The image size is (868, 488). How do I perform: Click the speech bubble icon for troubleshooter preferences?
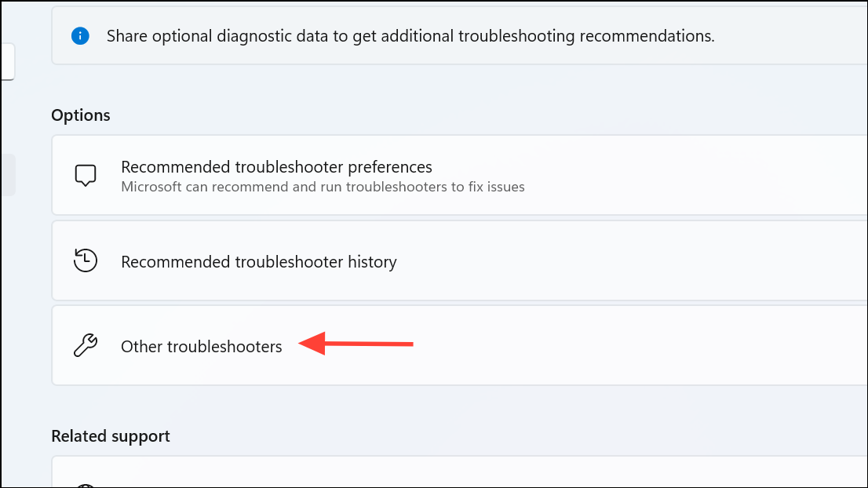coord(86,176)
